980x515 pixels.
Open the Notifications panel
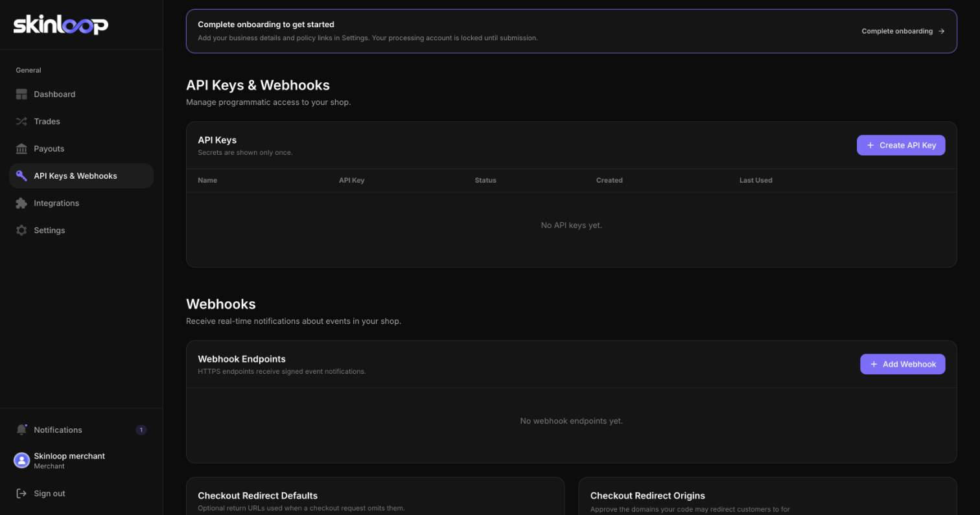81,430
